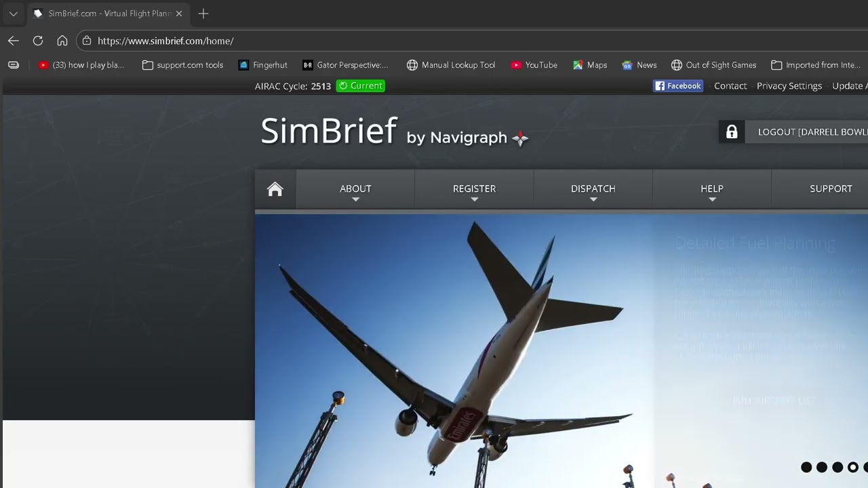The image size is (868, 488).
Task: Close the SimBrief.com tab
Action: [179, 14]
